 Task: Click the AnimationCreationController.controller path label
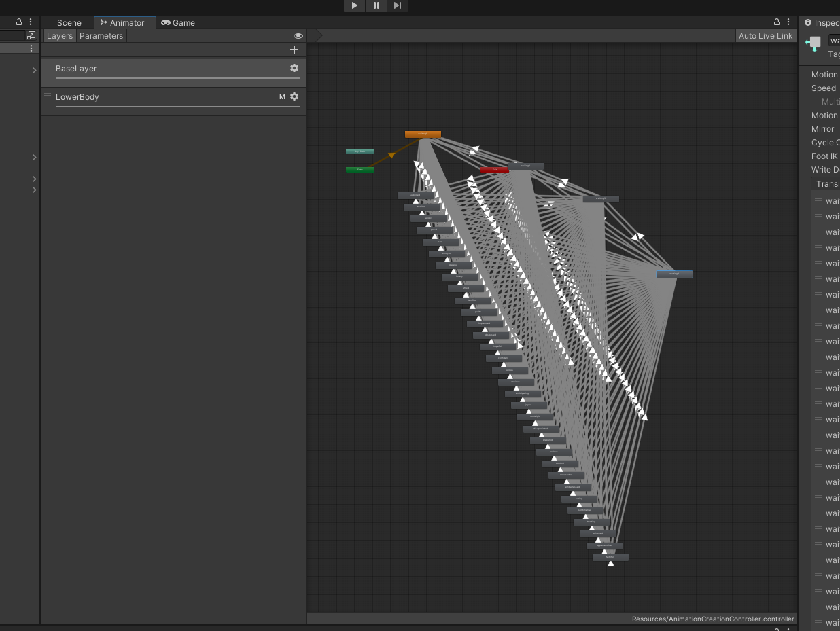(713, 619)
